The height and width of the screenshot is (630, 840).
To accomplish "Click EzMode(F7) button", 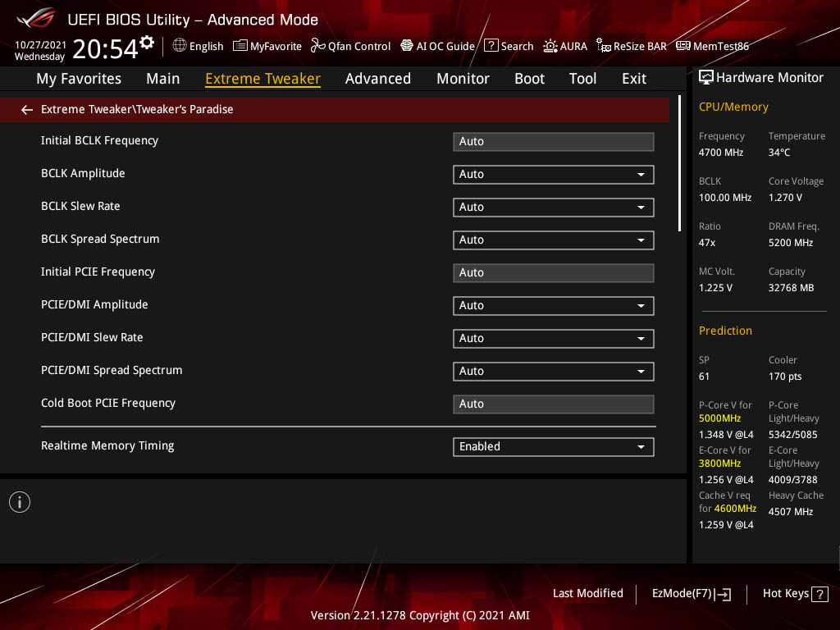I will pyautogui.click(x=691, y=594).
